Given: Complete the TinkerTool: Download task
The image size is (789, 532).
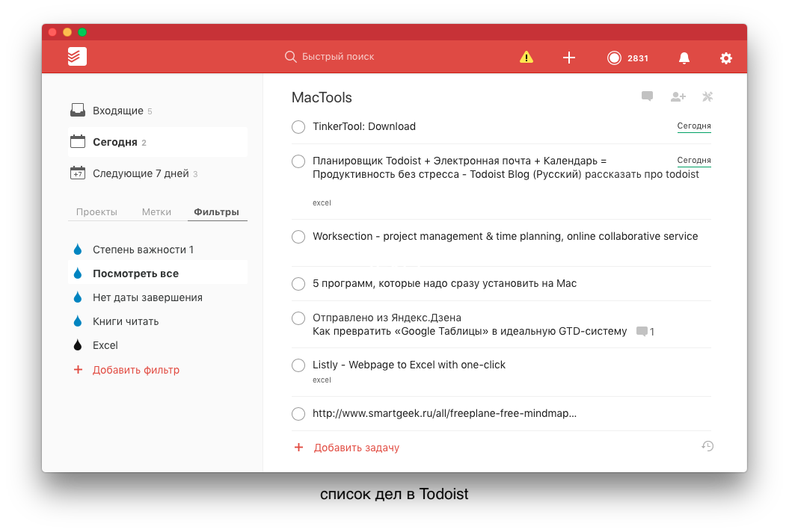Looking at the screenshot, I should (x=298, y=127).
